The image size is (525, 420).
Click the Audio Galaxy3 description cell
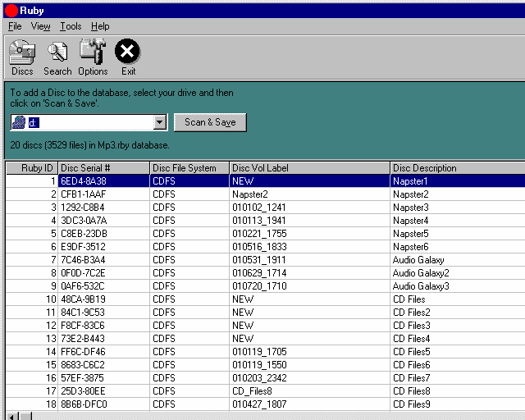tap(458, 286)
